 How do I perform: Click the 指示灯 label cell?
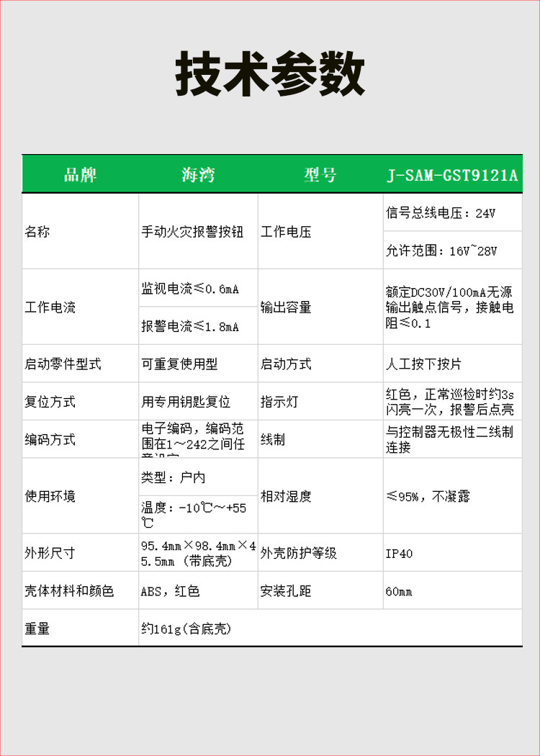(x=320, y=401)
